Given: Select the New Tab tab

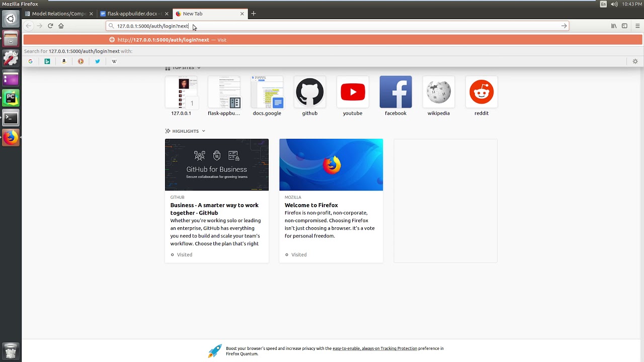Looking at the screenshot, I should [x=209, y=14].
